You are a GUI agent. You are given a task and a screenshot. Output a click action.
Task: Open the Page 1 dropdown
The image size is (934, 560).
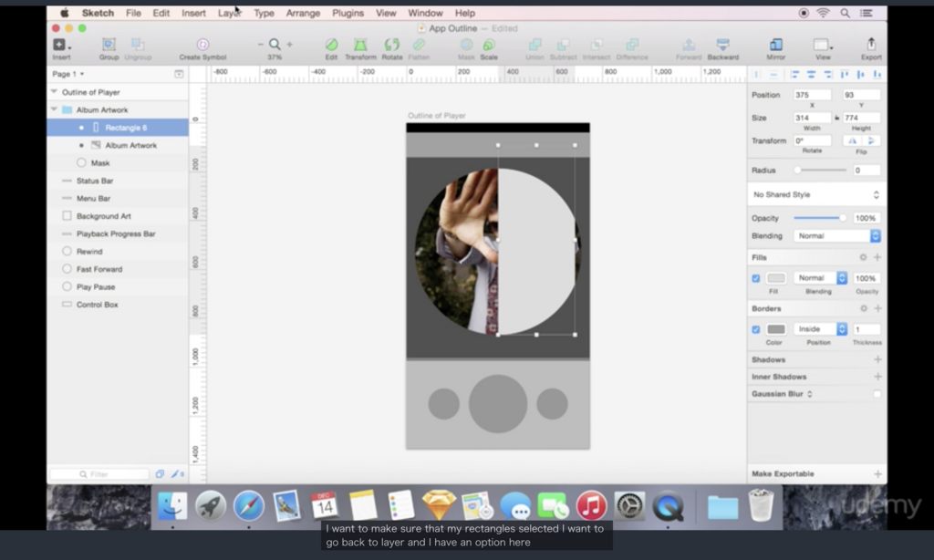click(67, 74)
